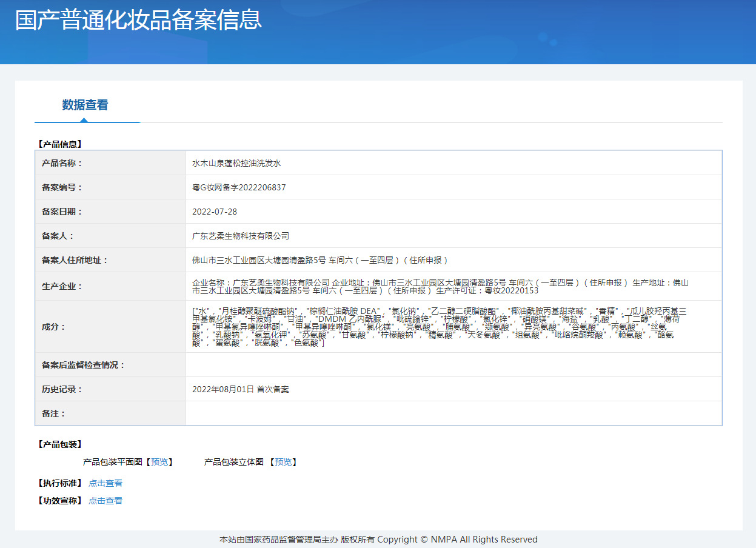Click the 备案人 value 广东艺柔生物科技有限公司
Screen dimensions: 756x548
coord(241,236)
